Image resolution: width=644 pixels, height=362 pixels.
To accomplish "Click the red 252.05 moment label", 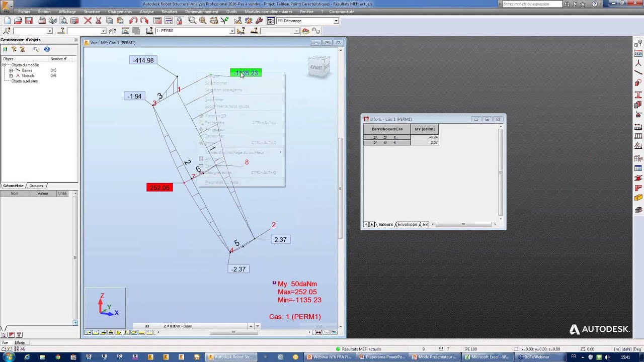I will click(159, 188).
